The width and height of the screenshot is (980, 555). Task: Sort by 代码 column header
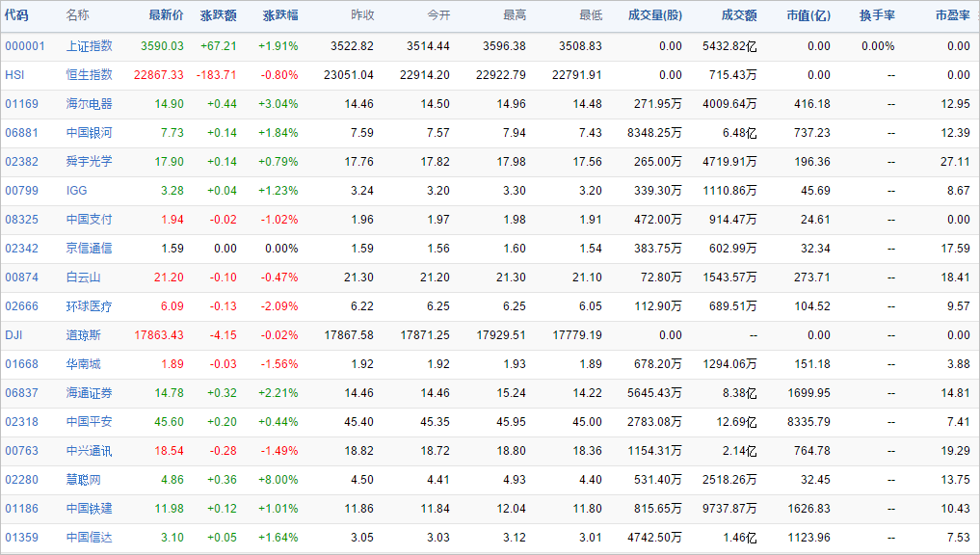click(16, 15)
